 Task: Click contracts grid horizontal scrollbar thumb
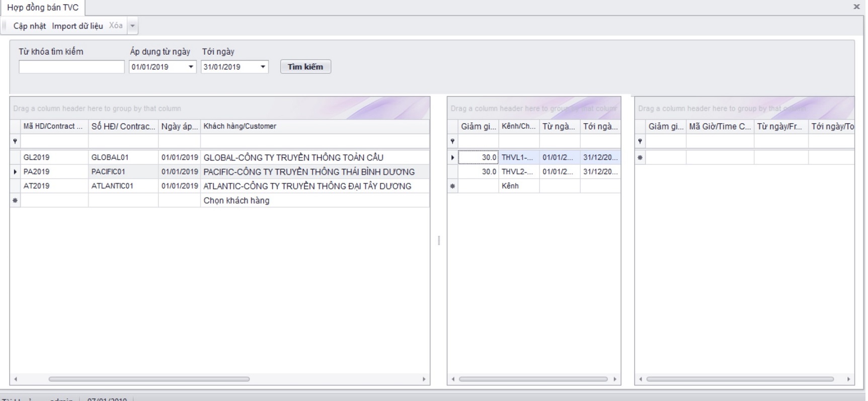(149, 379)
